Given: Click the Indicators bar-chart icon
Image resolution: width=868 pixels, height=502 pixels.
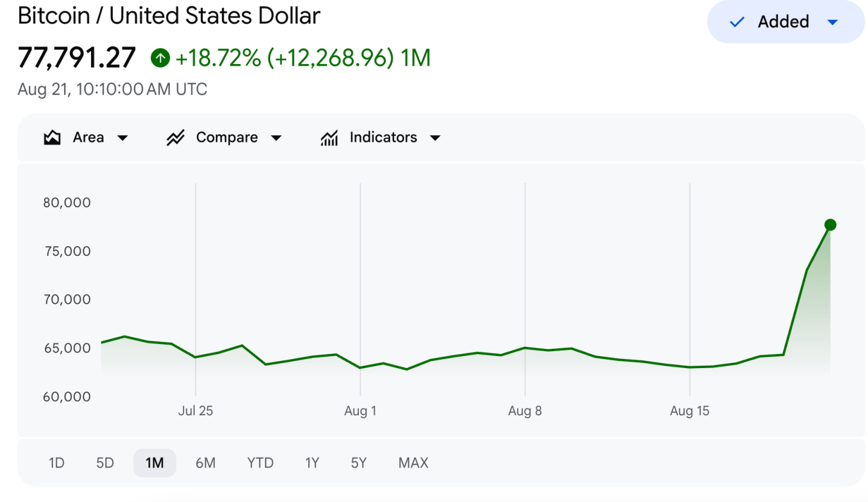Looking at the screenshot, I should pos(329,138).
